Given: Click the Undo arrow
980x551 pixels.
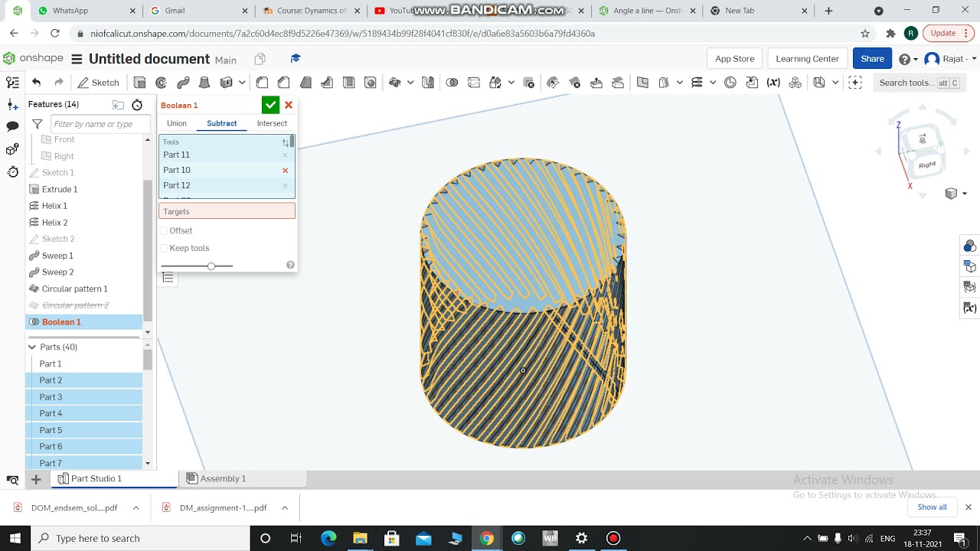Looking at the screenshot, I should 36,83.
